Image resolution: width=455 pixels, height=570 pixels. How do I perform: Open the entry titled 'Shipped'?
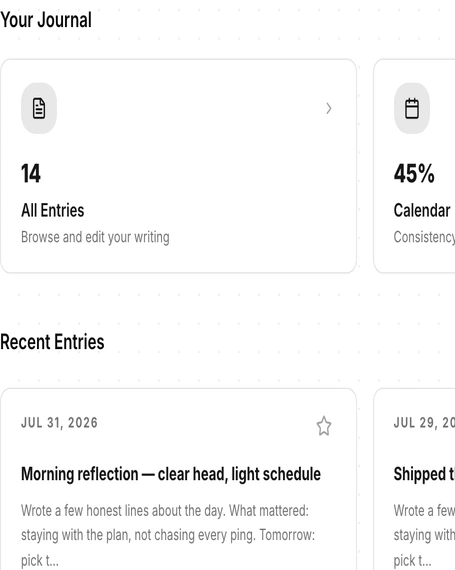click(424, 474)
